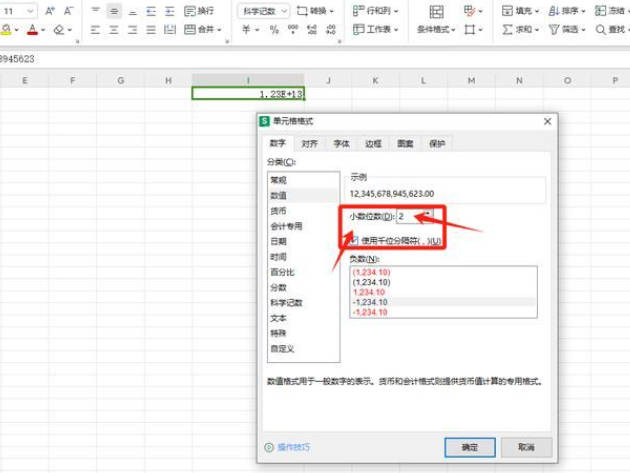Close the cell format dialog
630x473 pixels.
[x=547, y=121]
